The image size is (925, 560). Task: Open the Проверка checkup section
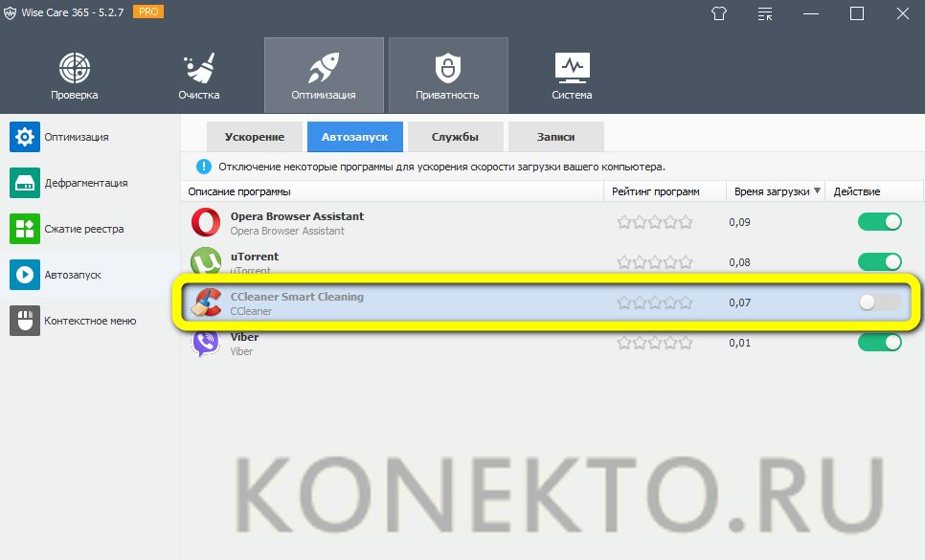(74, 76)
